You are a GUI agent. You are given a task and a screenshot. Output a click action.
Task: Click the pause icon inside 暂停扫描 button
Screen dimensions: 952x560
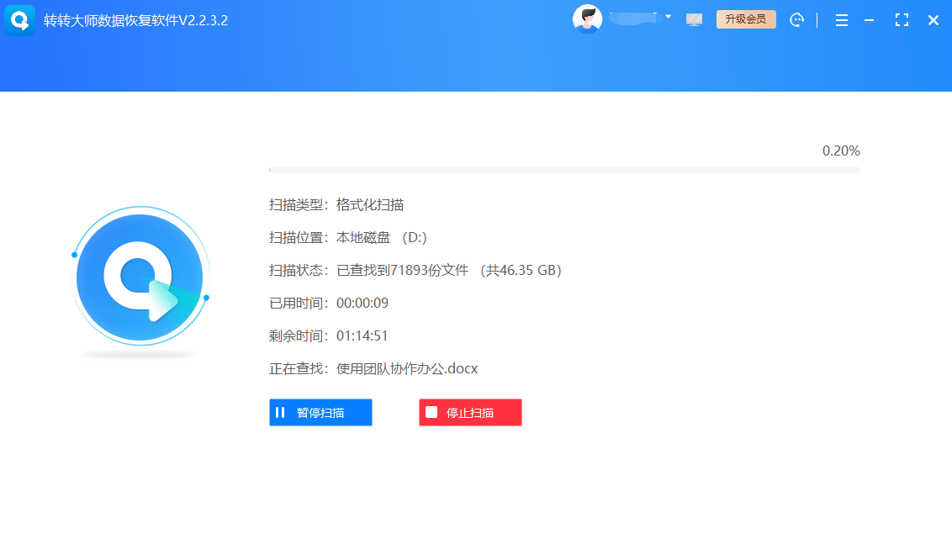coord(280,412)
